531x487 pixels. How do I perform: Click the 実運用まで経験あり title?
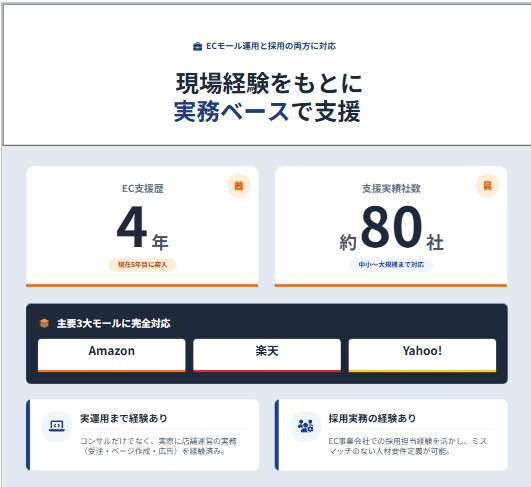click(x=124, y=419)
